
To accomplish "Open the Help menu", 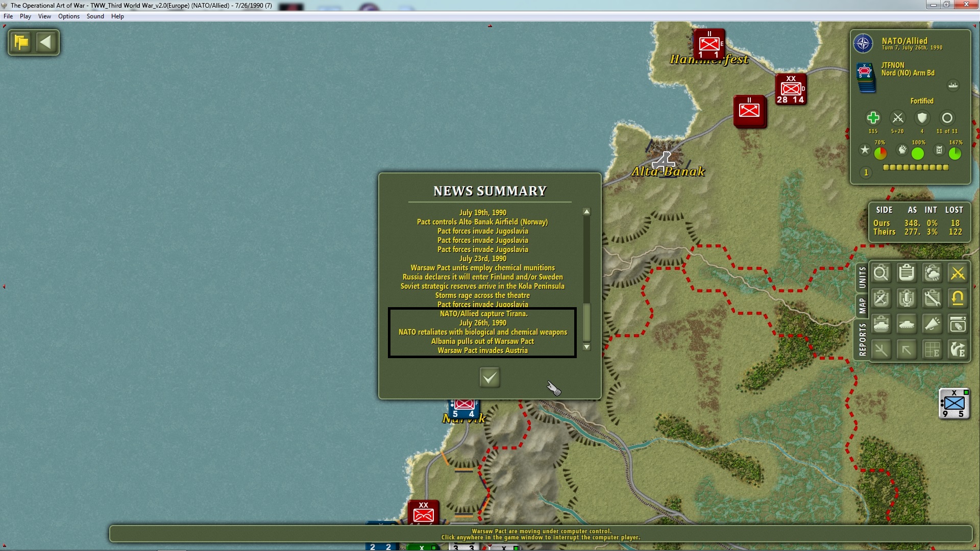I will tap(117, 16).
